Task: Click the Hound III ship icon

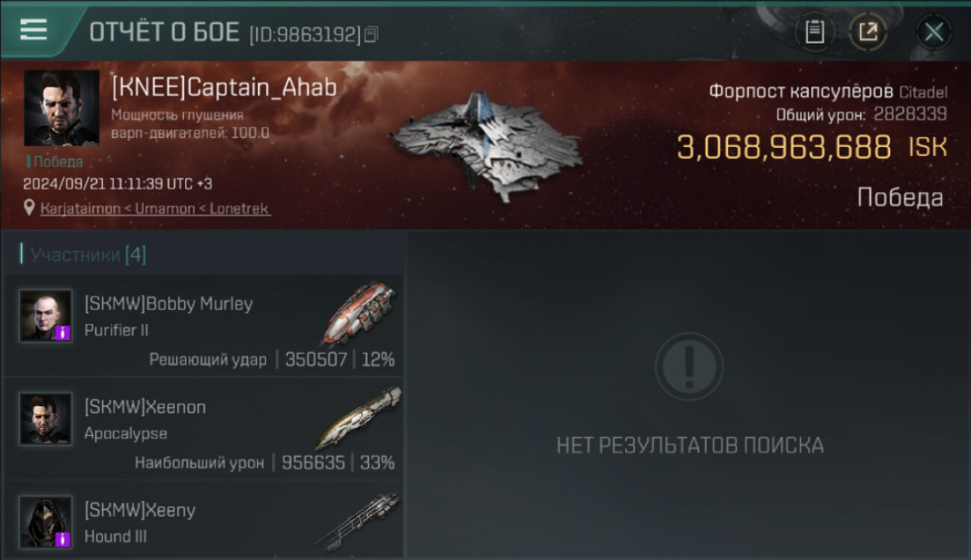Action: click(359, 520)
